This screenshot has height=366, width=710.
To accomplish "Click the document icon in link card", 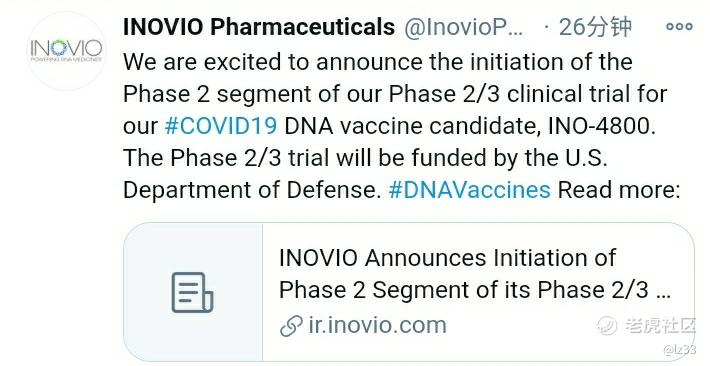I will [192, 292].
